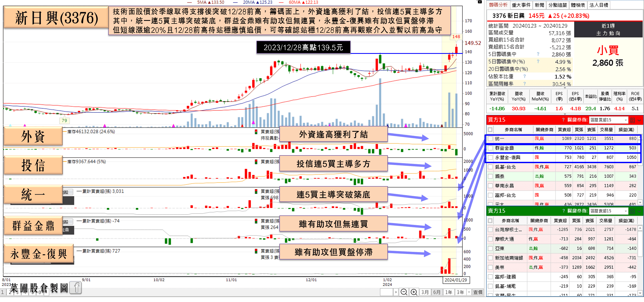Open the 區間買超15 dropdown
Screen dimensions: 644x302
[609, 120]
